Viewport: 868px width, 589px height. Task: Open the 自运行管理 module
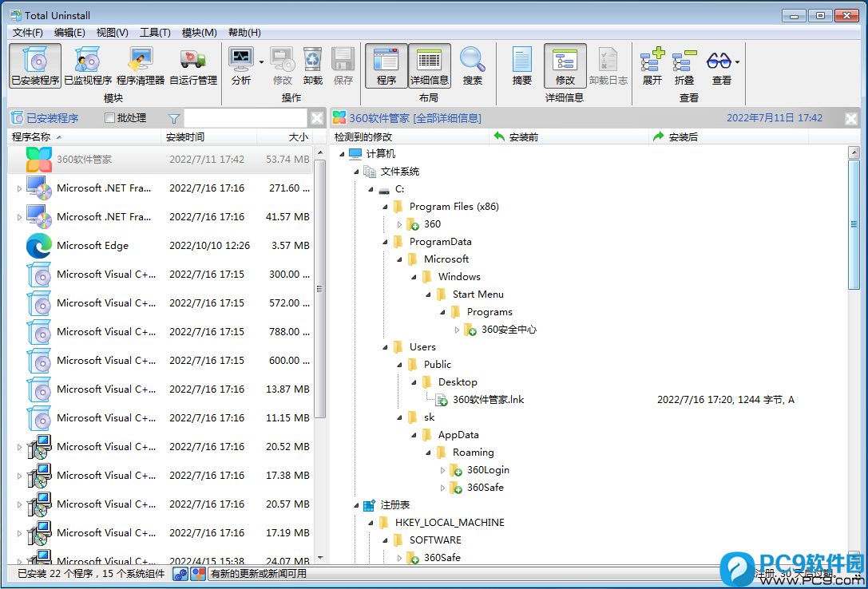[x=193, y=65]
